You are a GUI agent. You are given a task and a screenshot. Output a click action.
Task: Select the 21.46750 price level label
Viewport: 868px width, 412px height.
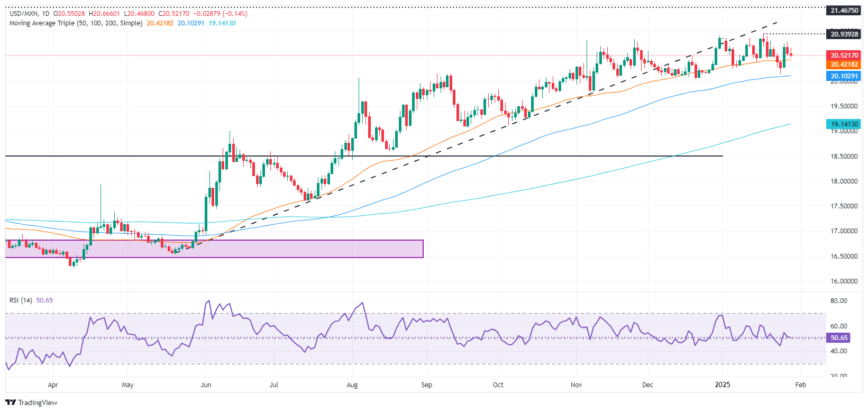point(844,11)
